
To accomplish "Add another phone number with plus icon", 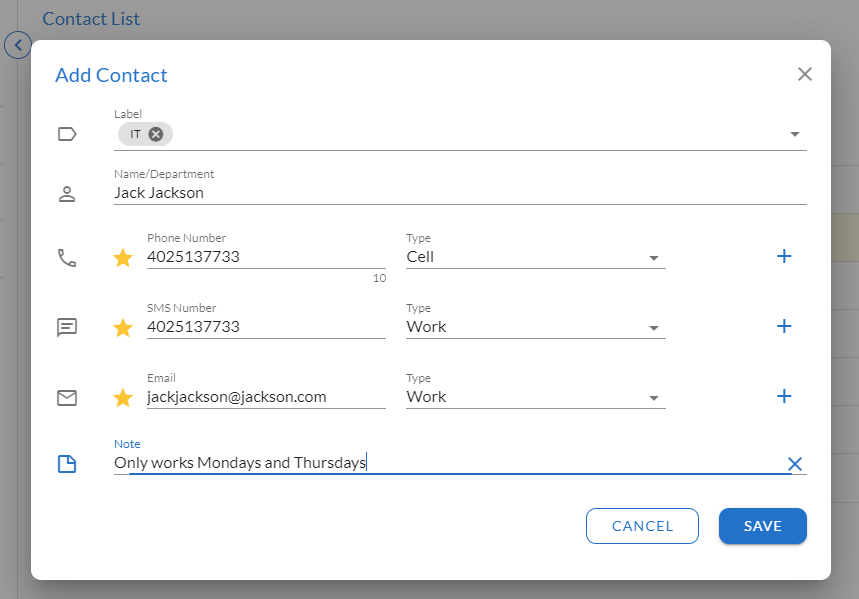I will tap(784, 256).
